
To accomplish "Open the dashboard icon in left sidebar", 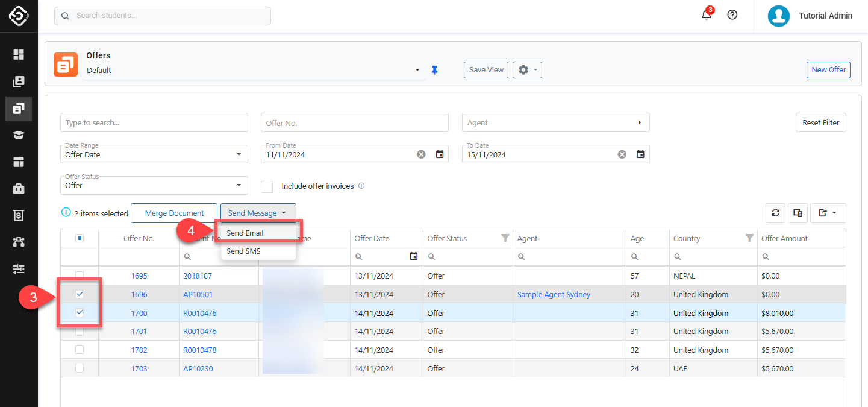I will click(x=19, y=55).
